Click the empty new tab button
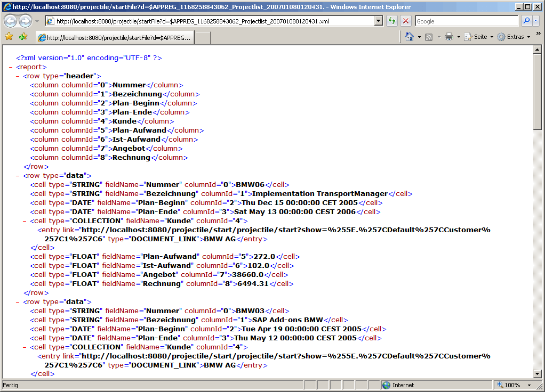The height and width of the screenshot is (392, 545). pyautogui.click(x=203, y=38)
